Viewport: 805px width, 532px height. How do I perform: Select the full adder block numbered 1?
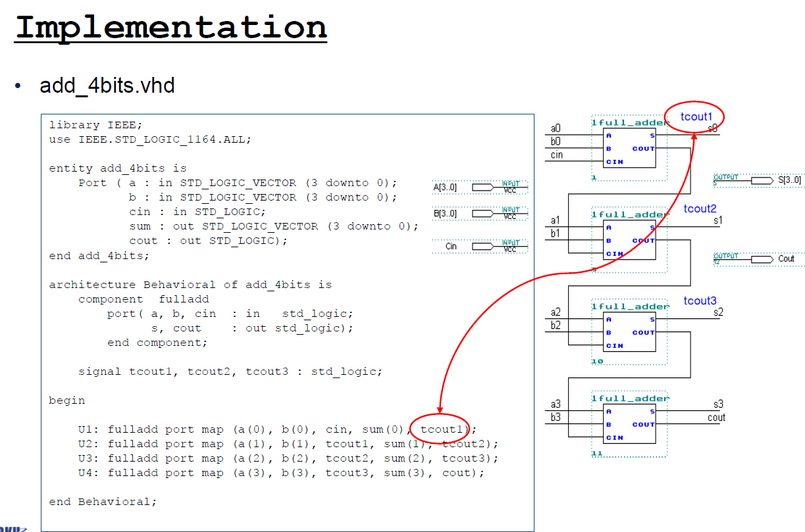pyautogui.click(x=630, y=148)
